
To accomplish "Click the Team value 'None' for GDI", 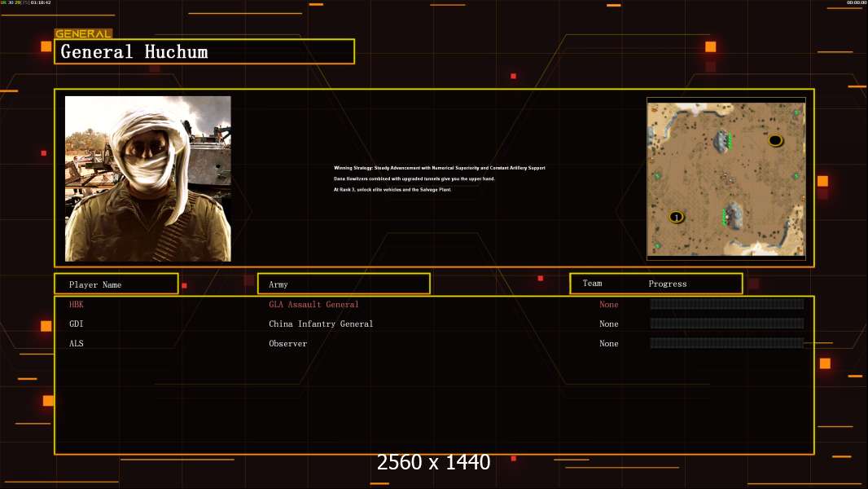I will pyautogui.click(x=609, y=324).
